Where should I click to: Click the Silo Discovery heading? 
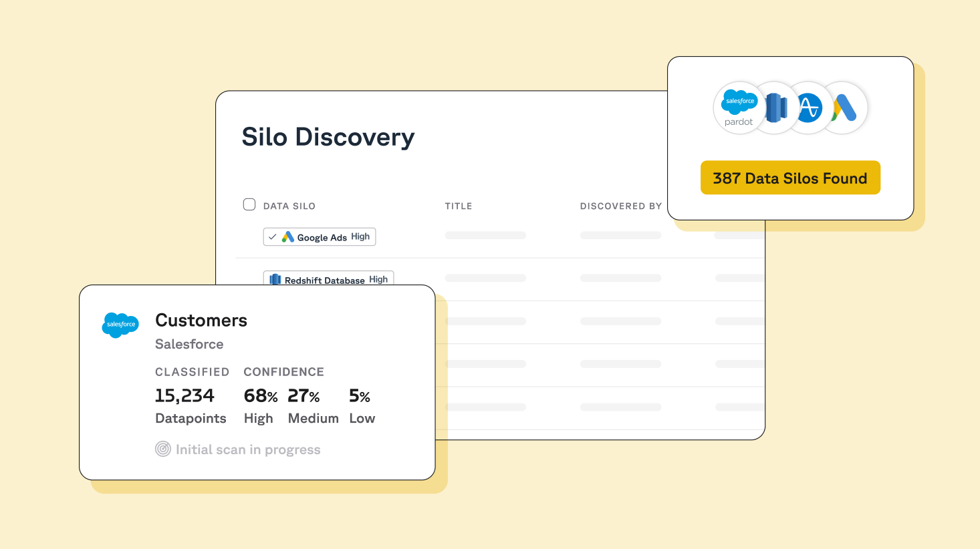pyautogui.click(x=328, y=137)
